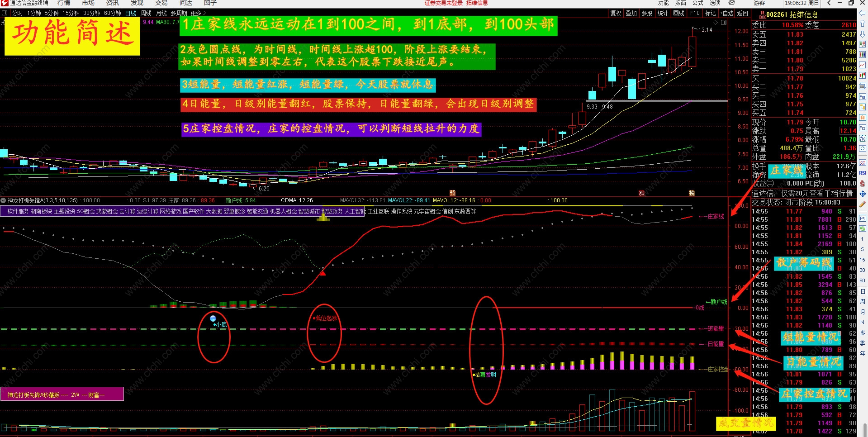Click the 游客 user label
The width and height of the screenshot is (868, 437).
[x=759, y=3]
